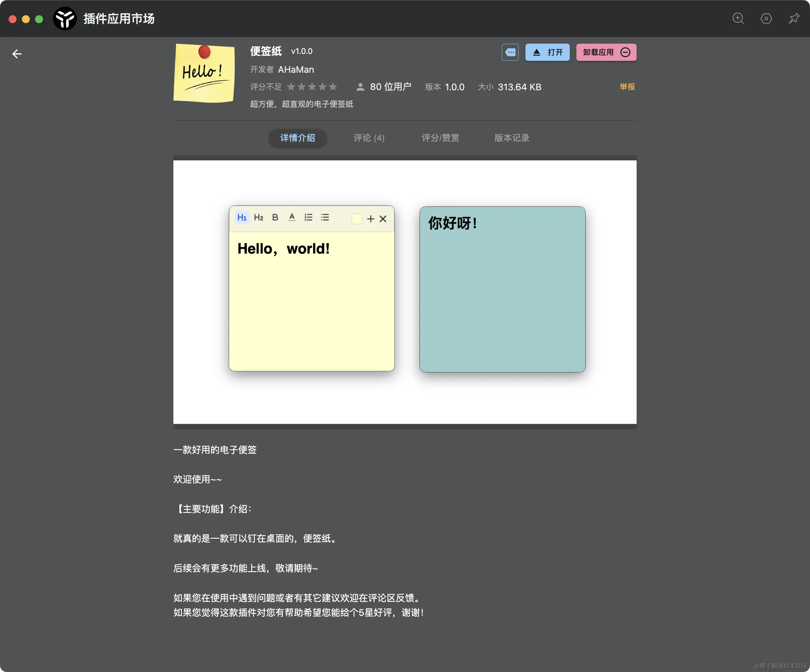Click the app logo next to 插件应用市场

[x=65, y=19]
